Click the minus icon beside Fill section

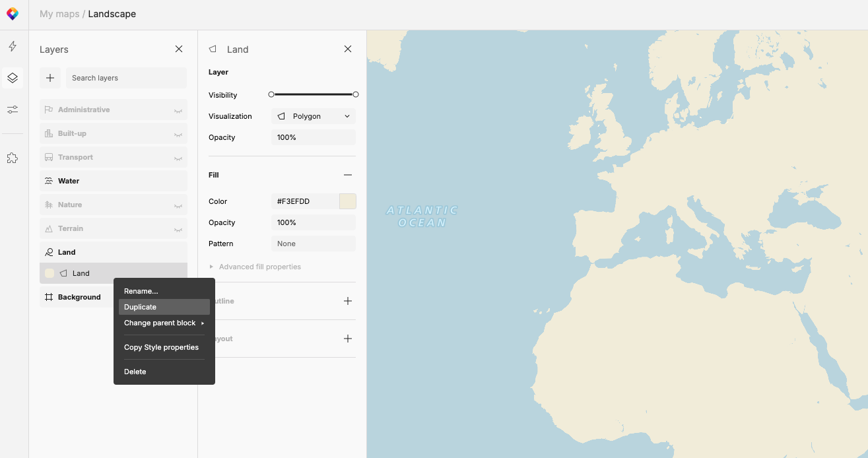coord(348,175)
